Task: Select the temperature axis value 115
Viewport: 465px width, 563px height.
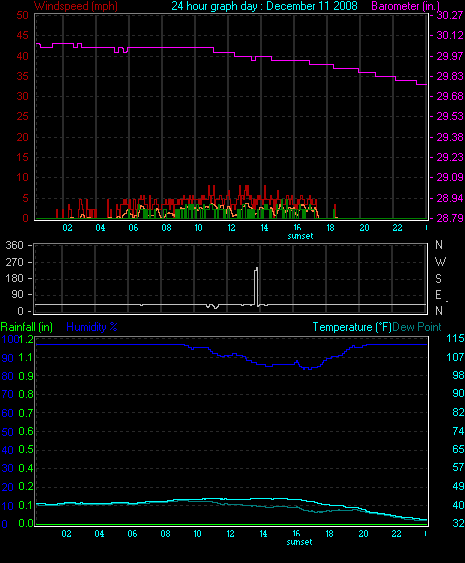Action: pyautogui.click(x=455, y=338)
